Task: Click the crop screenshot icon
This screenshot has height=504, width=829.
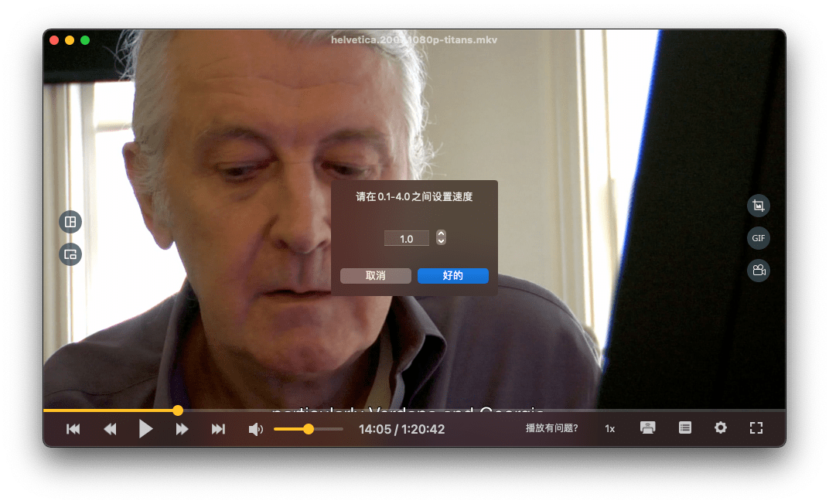Action: point(758,206)
